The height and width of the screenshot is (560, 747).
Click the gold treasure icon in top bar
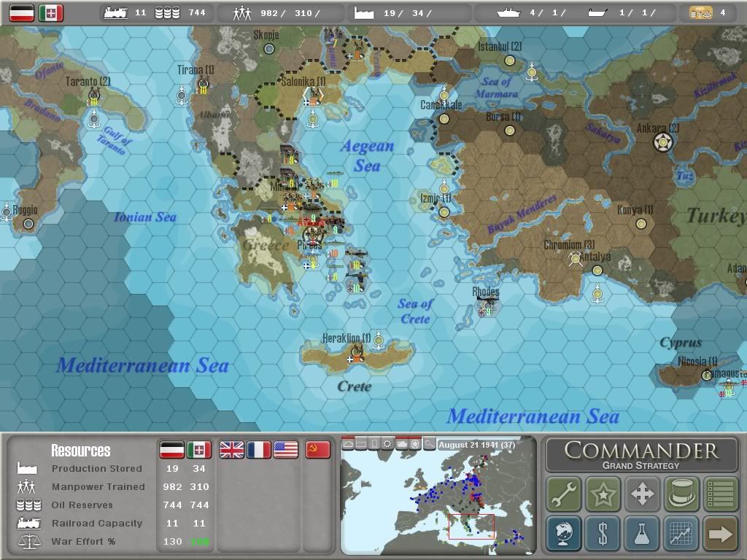click(701, 13)
